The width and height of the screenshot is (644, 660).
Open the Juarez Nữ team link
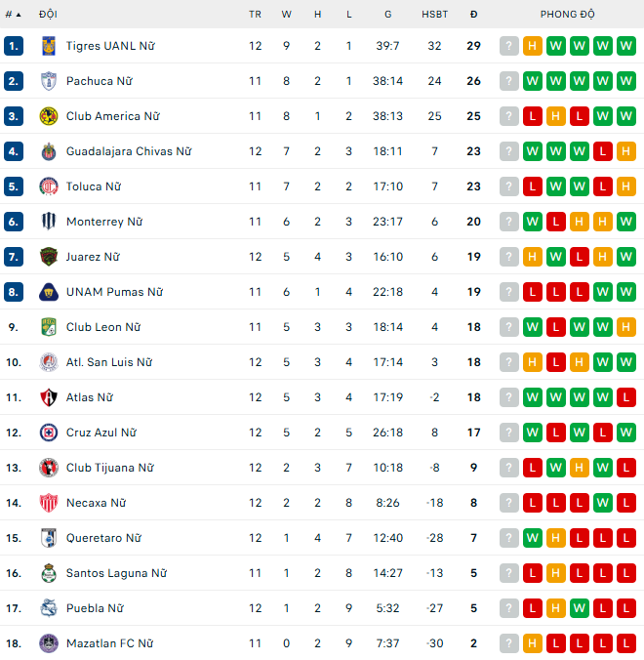point(93,257)
